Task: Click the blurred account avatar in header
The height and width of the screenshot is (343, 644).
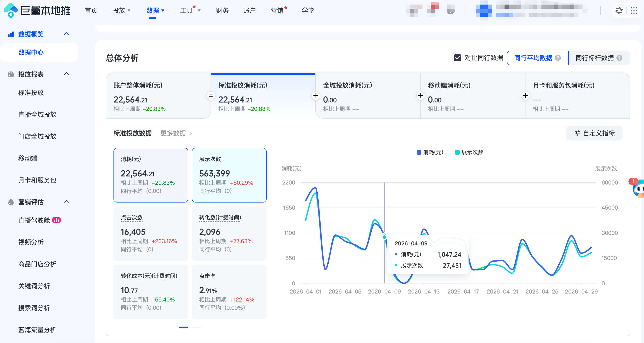Action: pos(484,10)
